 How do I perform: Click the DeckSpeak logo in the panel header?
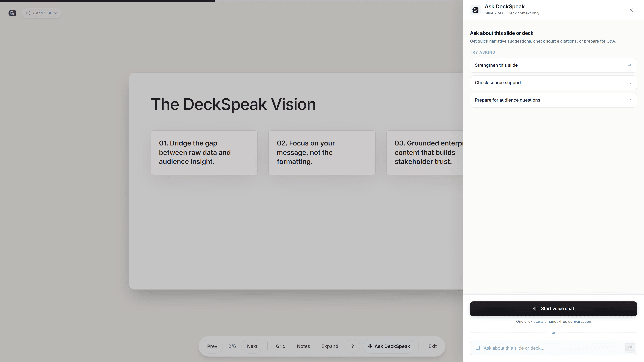click(x=475, y=10)
